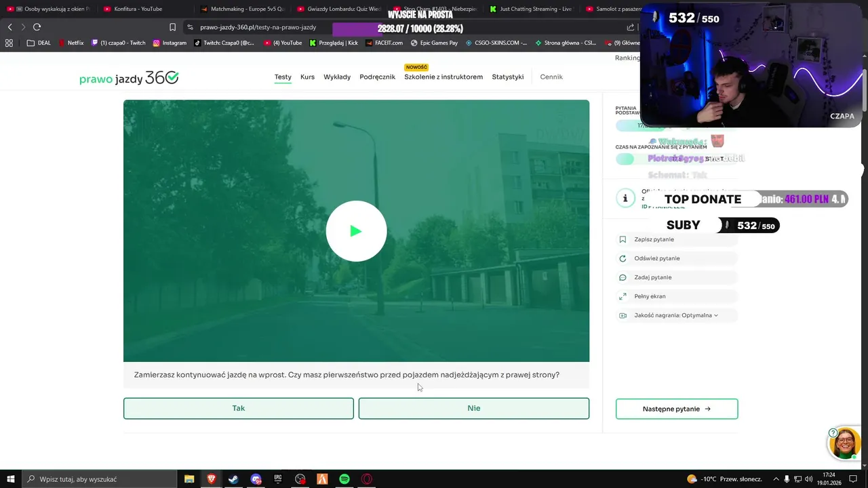Screen dimensions: 868x488
Task: Open Brave browser taskbar icon
Action: pyautogui.click(x=211, y=479)
